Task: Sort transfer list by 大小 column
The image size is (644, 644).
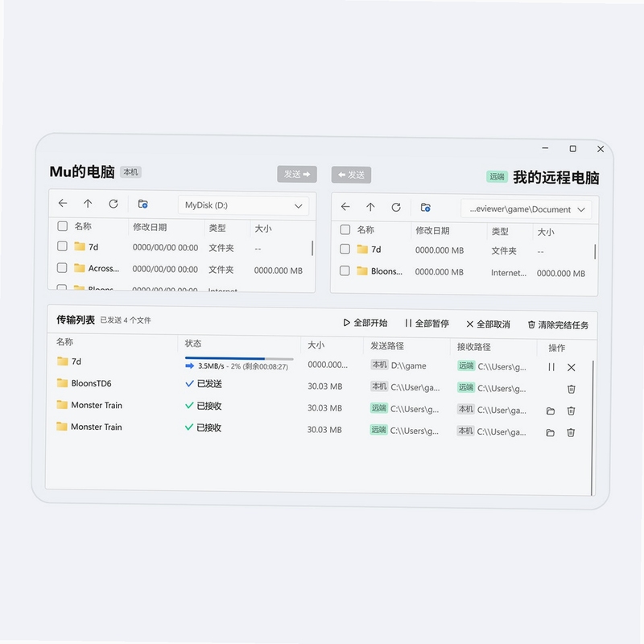Action: pos(316,345)
